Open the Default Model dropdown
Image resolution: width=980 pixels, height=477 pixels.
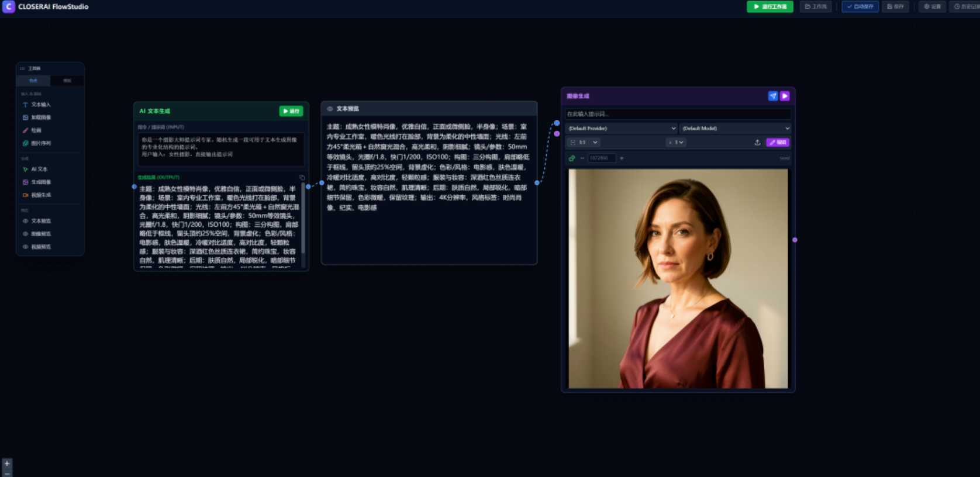pos(735,129)
